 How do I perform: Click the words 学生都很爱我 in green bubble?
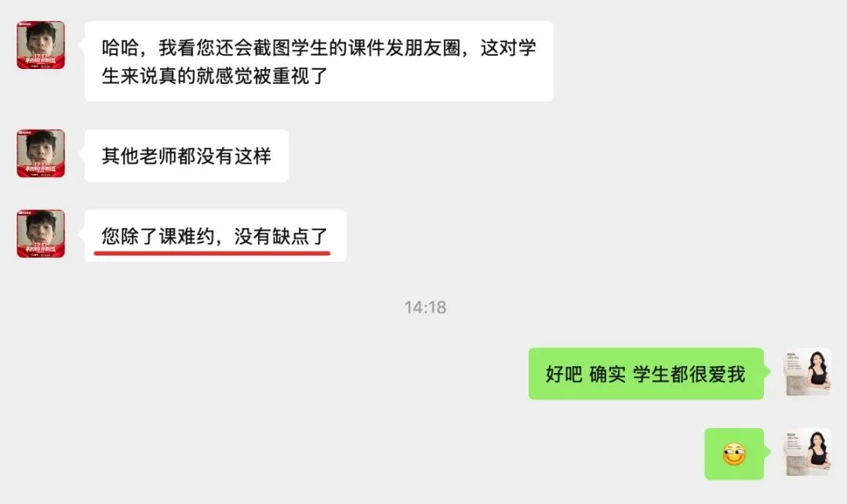click(x=689, y=374)
